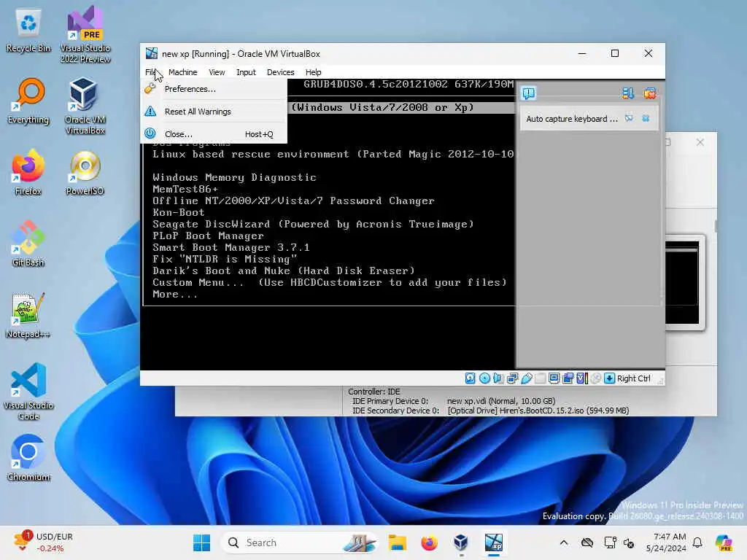Select Visual Studio 2022 Preview desktop icon

[x=85, y=34]
